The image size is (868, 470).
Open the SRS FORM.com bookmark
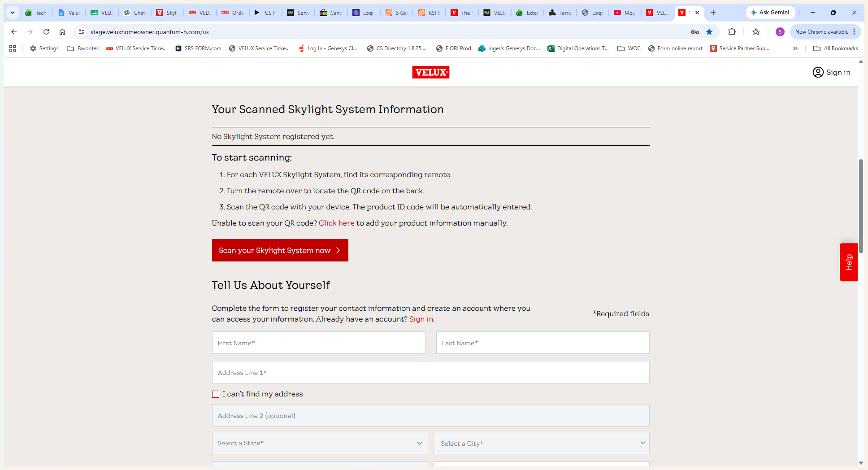pyautogui.click(x=198, y=48)
